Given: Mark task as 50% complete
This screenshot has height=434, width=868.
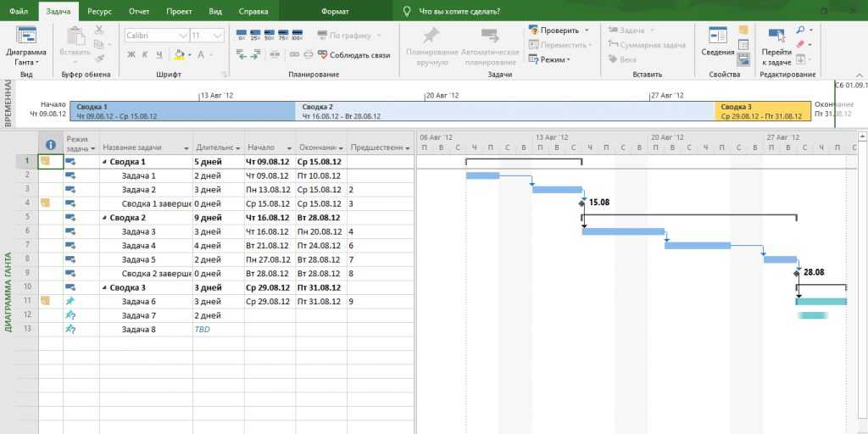Looking at the screenshot, I should point(269,36).
